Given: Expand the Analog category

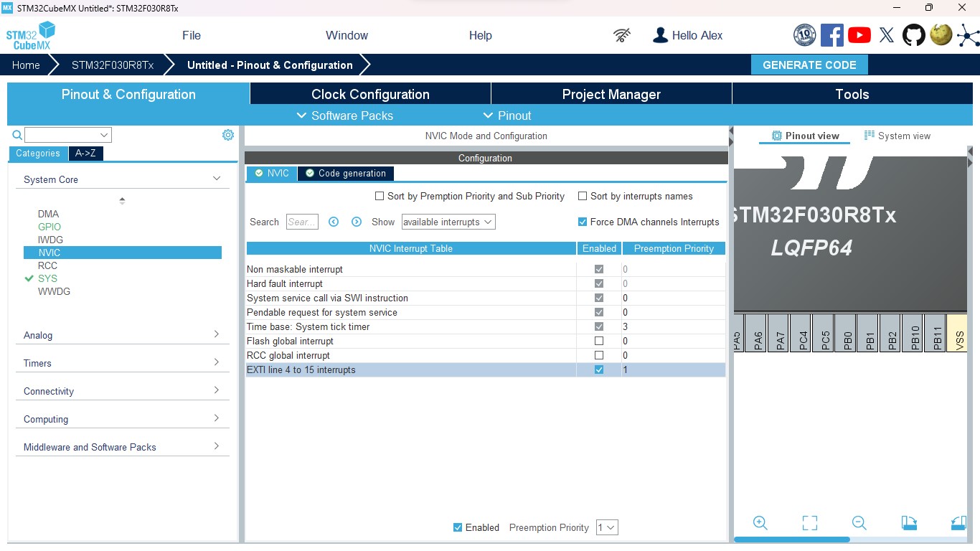Looking at the screenshot, I should click(217, 334).
